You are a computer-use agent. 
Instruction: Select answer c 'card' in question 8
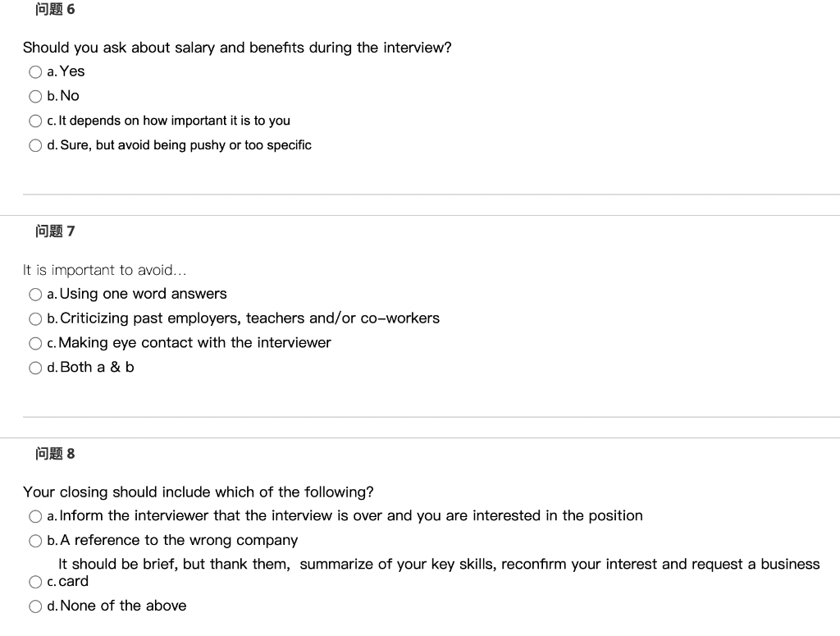point(35,582)
